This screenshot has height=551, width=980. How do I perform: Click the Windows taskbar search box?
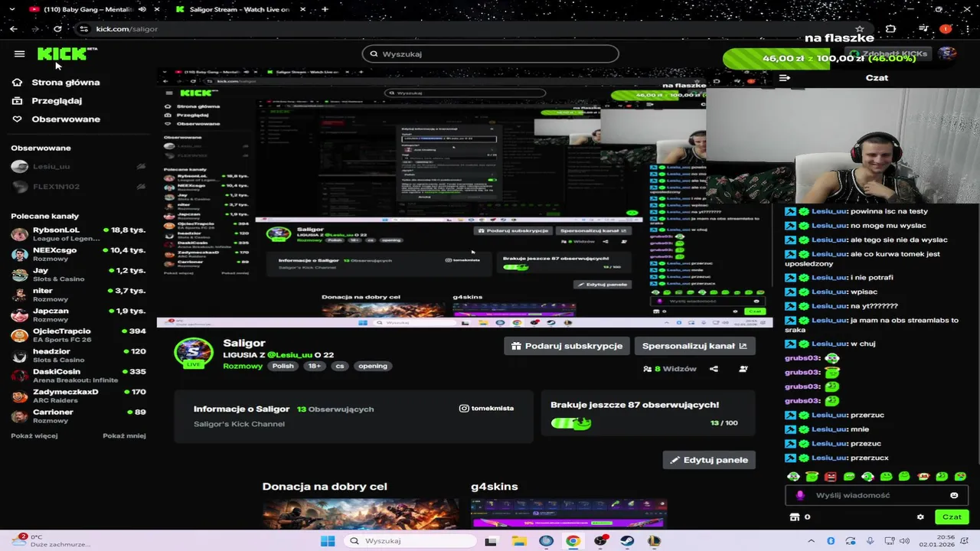click(x=409, y=541)
